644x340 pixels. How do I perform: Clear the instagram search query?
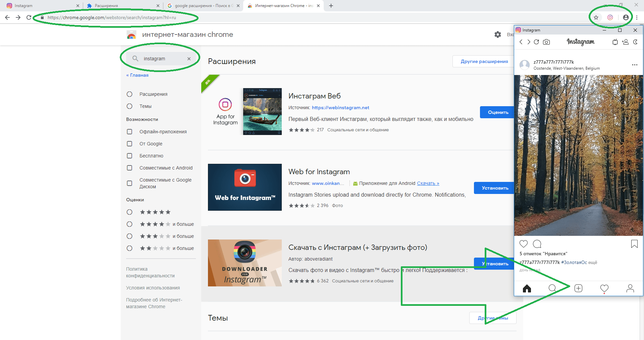pyautogui.click(x=189, y=59)
